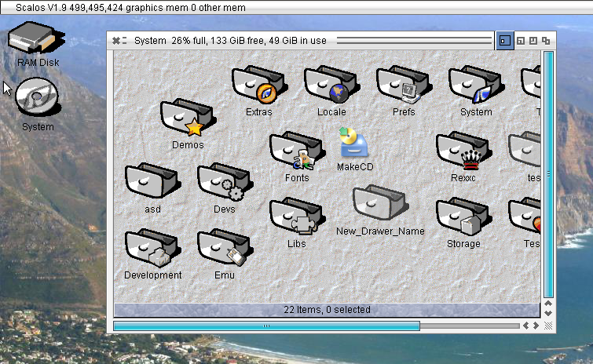Select the Demos drawer with star
The image size is (593, 364).
[187, 119]
